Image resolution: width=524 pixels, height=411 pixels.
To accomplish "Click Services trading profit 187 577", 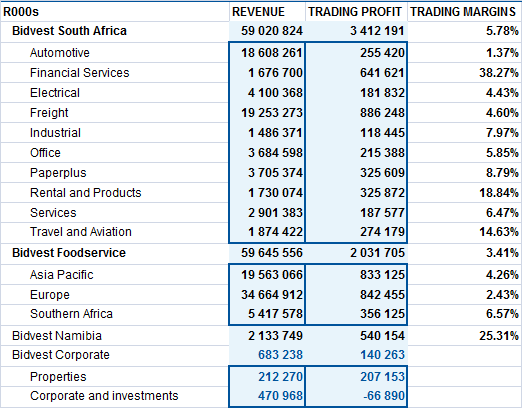I will click(x=382, y=213).
